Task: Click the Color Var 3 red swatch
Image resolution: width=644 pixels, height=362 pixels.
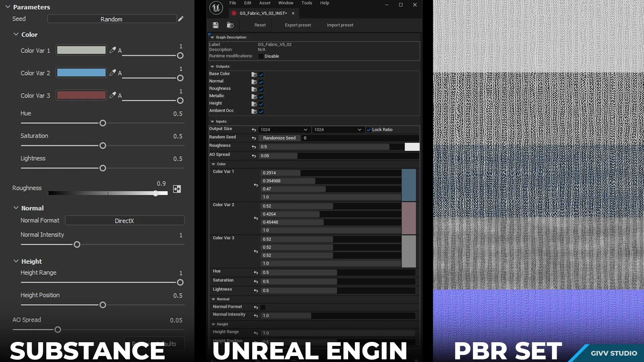Action: pyautogui.click(x=81, y=95)
